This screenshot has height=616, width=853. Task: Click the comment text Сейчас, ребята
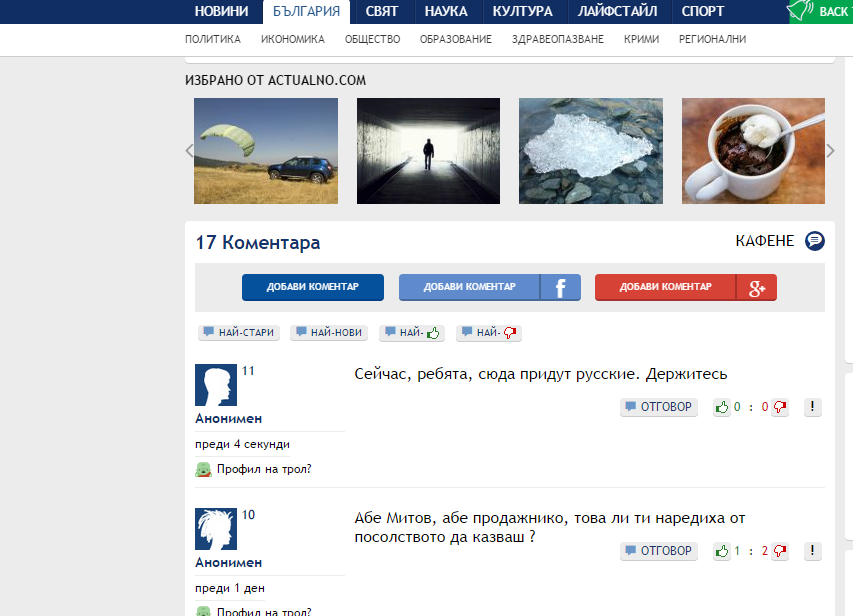pos(541,374)
